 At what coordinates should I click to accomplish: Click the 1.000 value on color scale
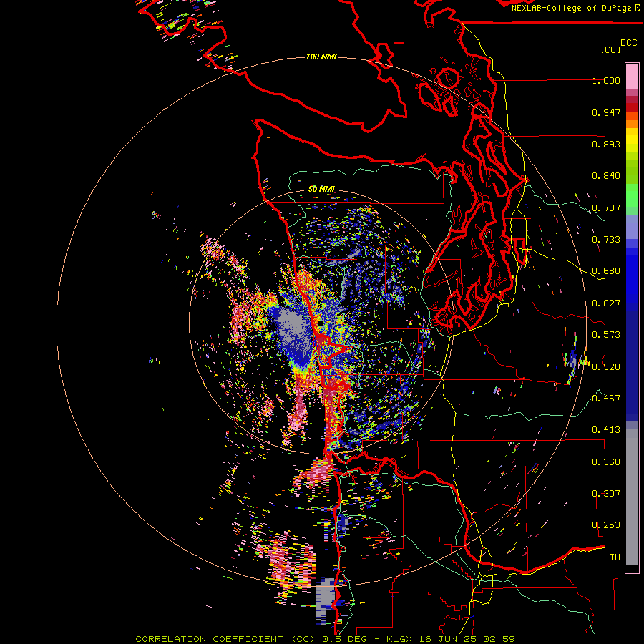(x=606, y=80)
